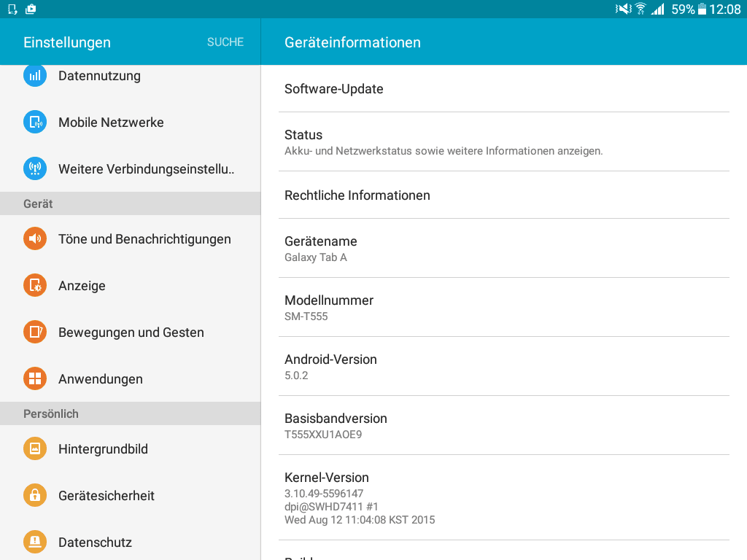Tap the Kernel-Version row

(x=504, y=497)
